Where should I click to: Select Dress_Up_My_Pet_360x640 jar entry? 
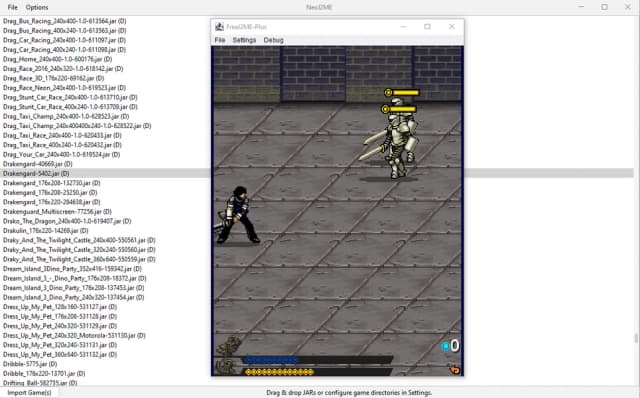[x=60, y=354]
